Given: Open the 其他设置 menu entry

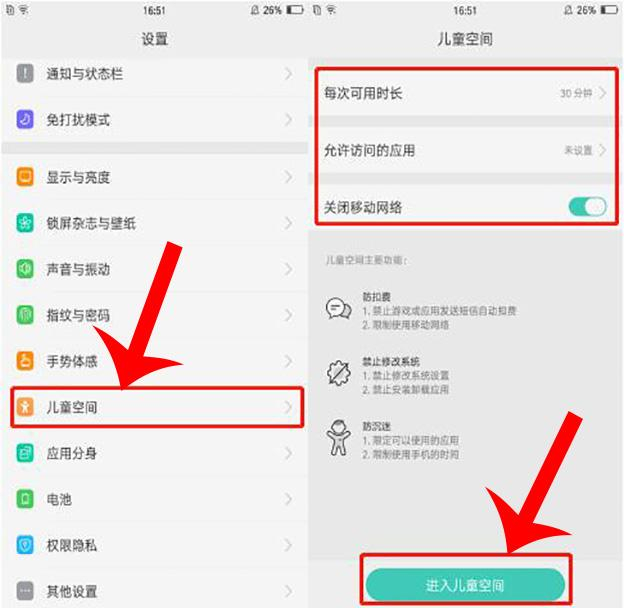Looking at the screenshot, I should [x=155, y=591].
